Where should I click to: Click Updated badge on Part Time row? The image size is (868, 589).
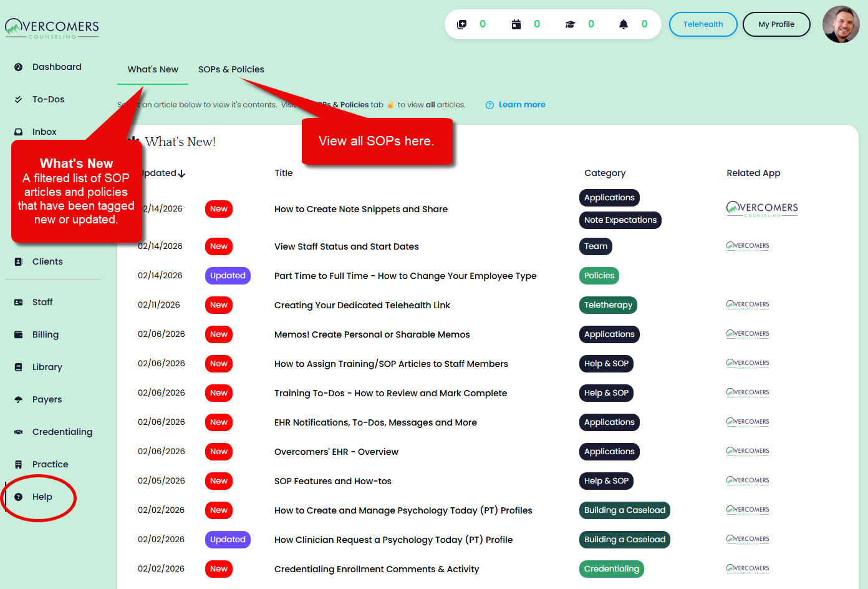[228, 276]
